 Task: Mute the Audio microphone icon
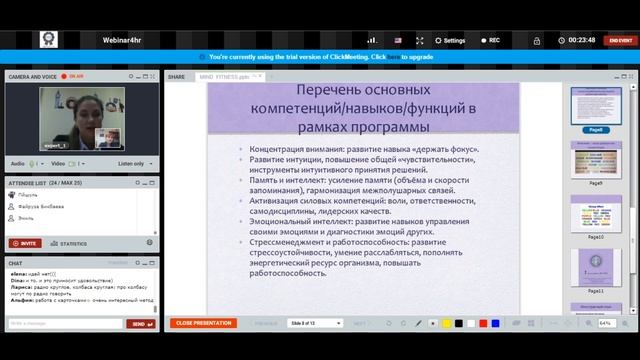click(x=31, y=164)
